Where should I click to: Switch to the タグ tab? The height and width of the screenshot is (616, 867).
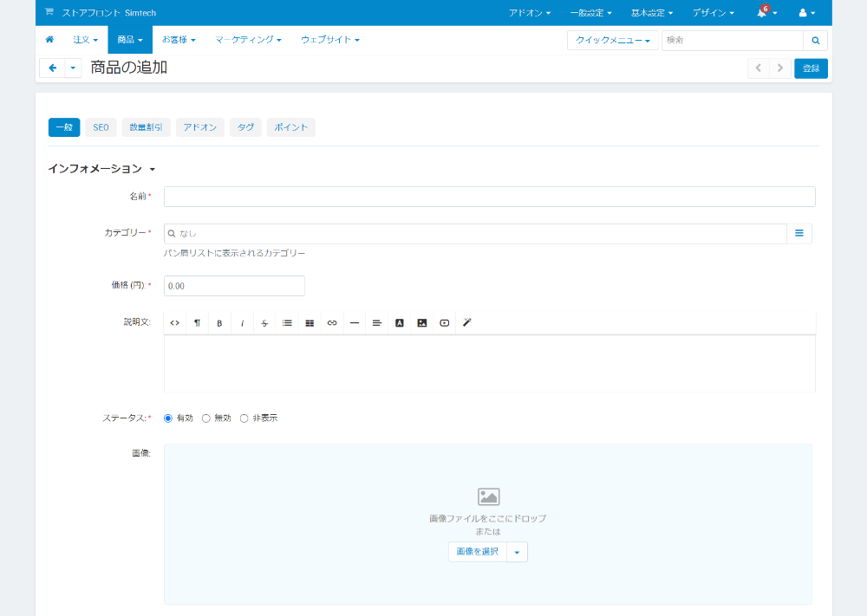pyautogui.click(x=245, y=127)
